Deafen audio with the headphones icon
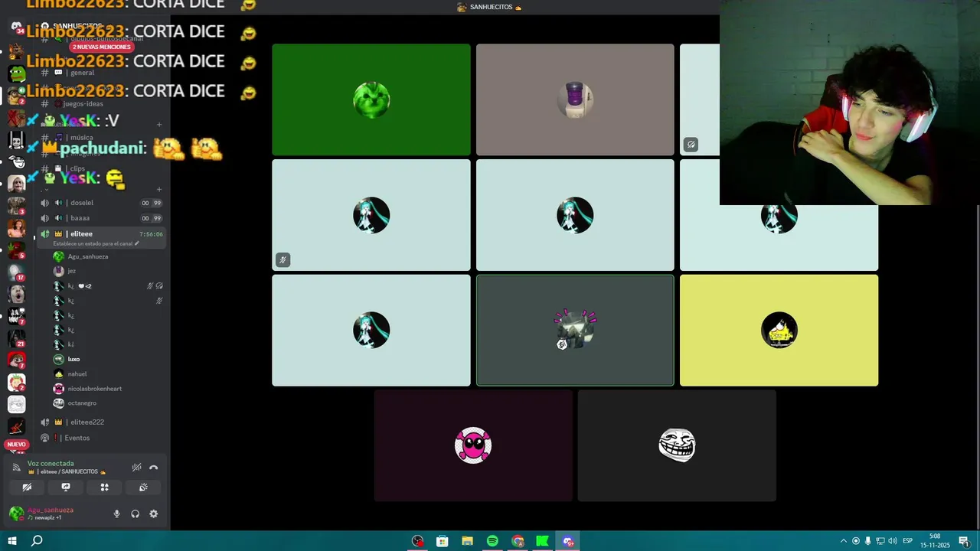980x551 pixels. (135, 514)
